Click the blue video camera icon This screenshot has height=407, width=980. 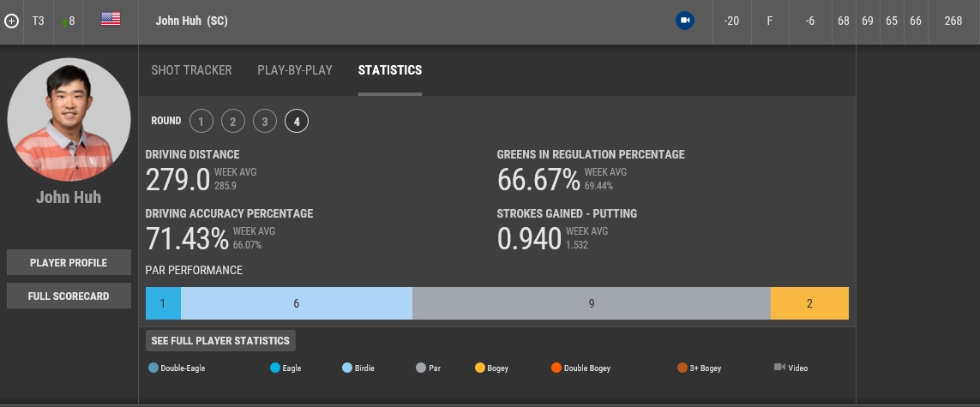684,21
